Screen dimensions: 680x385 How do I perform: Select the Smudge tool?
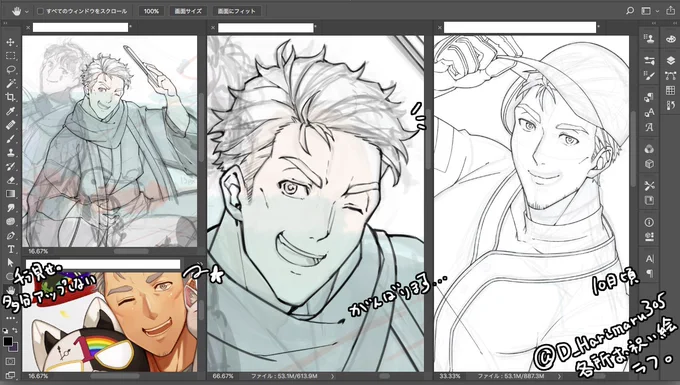pos(10,208)
